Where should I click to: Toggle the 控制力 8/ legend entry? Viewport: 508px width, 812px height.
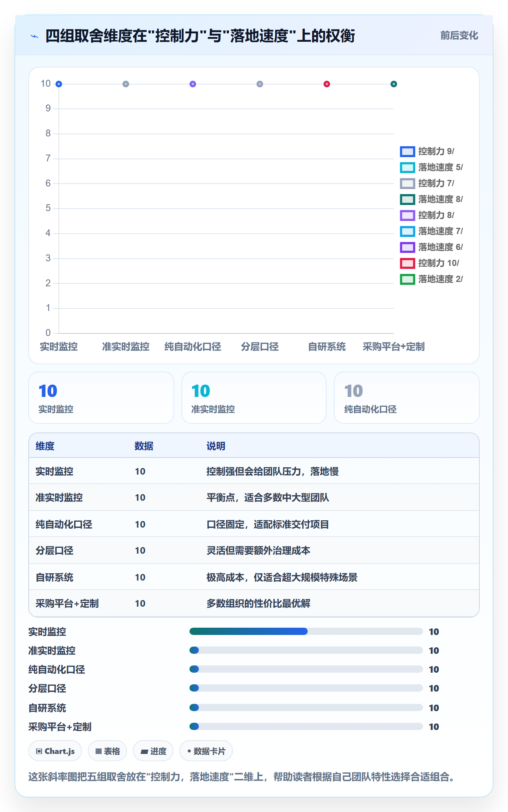427,215
